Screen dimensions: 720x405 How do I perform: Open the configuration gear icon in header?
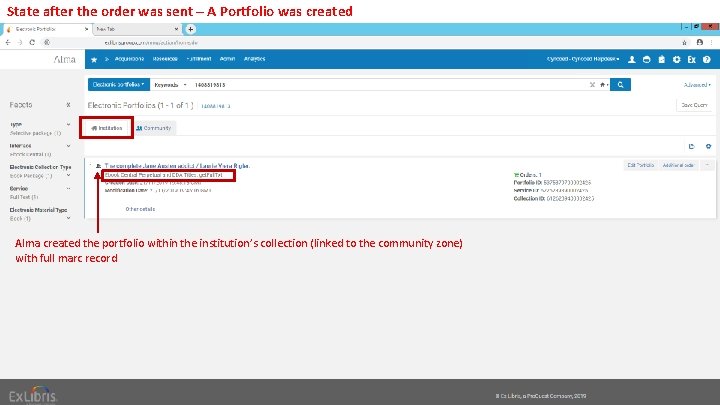point(676,60)
